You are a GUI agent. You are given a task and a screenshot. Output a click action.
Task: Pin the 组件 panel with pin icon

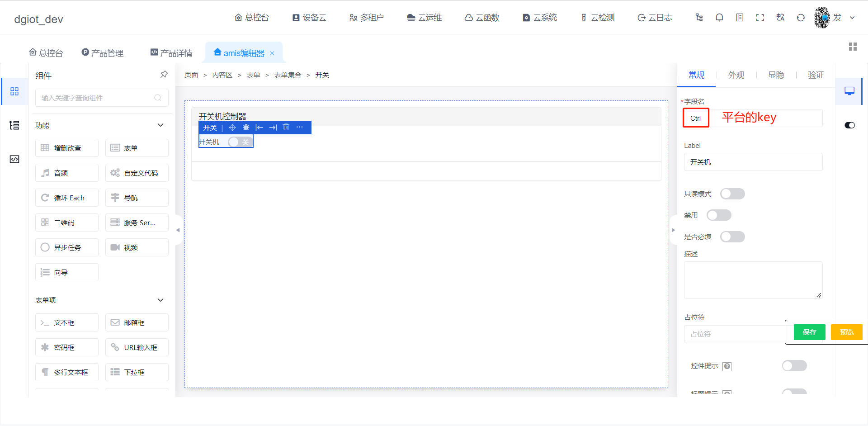(164, 75)
